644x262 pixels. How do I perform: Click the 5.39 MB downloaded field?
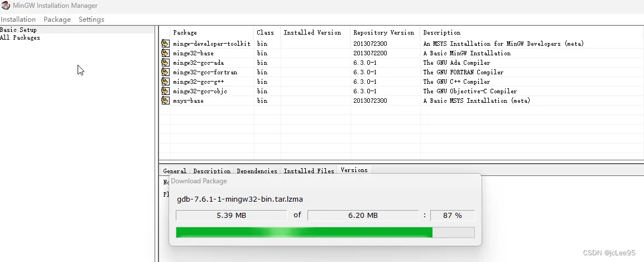click(x=231, y=216)
